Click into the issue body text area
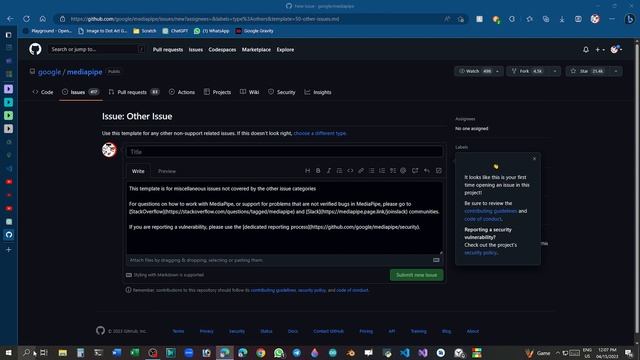The image size is (640, 360). pyautogui.click(x=284, y=218)
